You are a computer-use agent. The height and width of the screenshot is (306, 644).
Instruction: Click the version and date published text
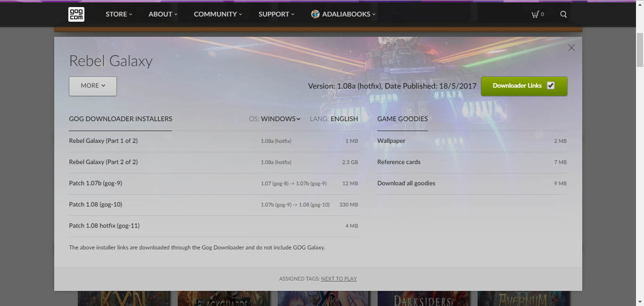coord(392,86)
